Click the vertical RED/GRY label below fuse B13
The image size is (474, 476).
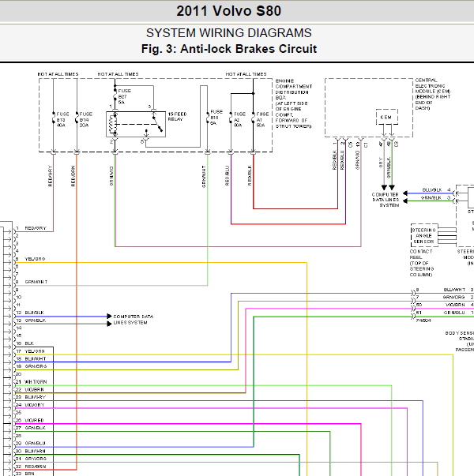coord(50,176)
